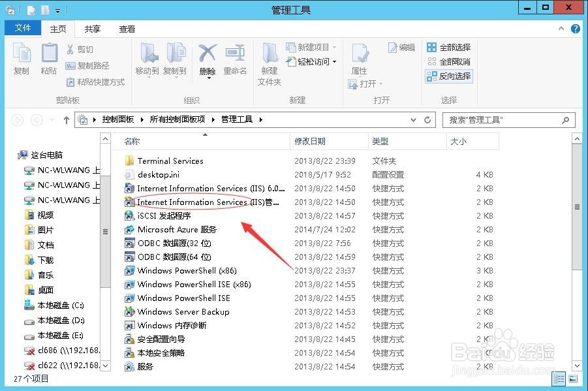Click the Rename (重命名) icon
The width and height of the screenshot is (588, 391).
(x=235, y=53)
